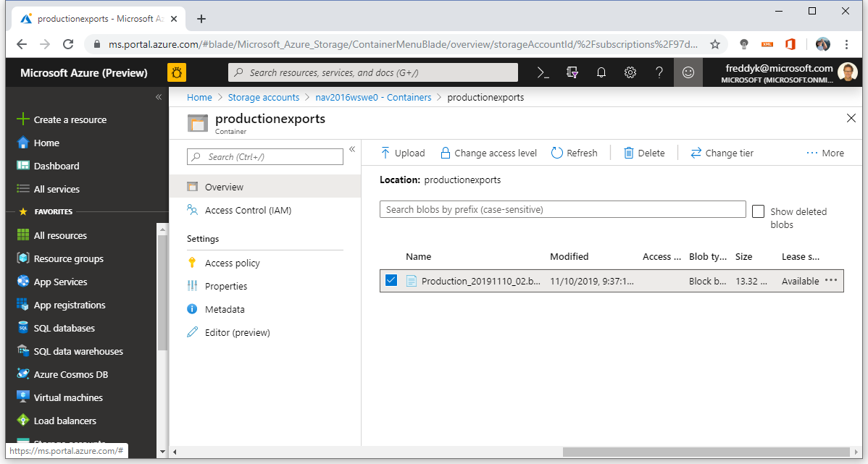This screenshot has height=464, width=868.
Task: Click the Delete blob button
Action: click(x=644, y=153)
